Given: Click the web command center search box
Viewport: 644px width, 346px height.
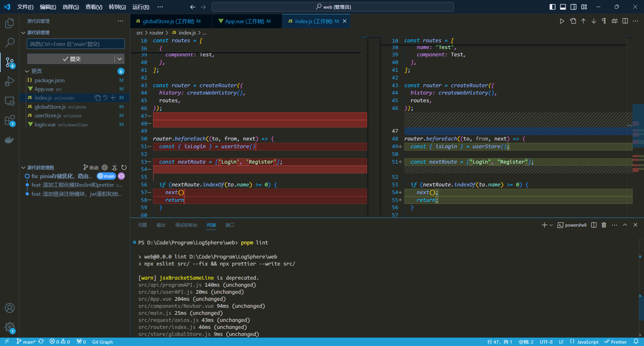Looking at the screenshot, I should click(333, 7).
